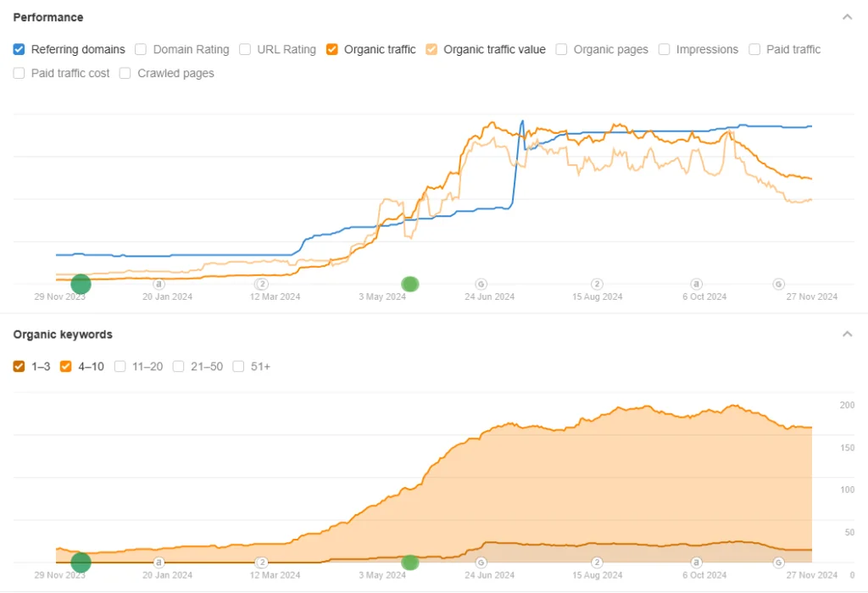Open the '2' marker near 12 Mar 2024 on Organic keywords chart
Image resolution: width=868 pixels, height=593 pixels.
click(x=261, y=563)
